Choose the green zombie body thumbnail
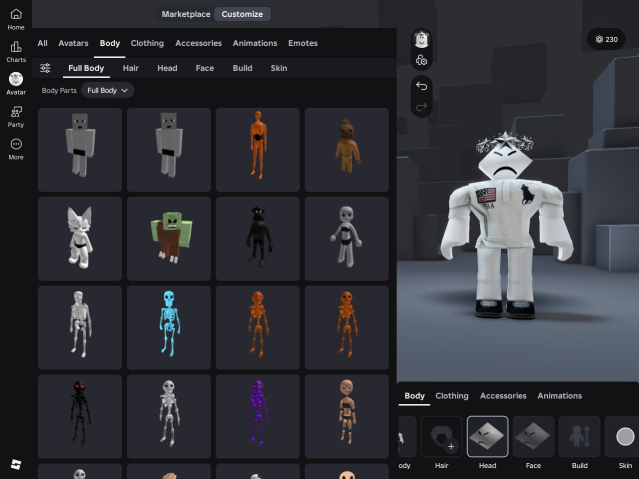The width and height of the screenshot is (639, 479). click(169, 237)
